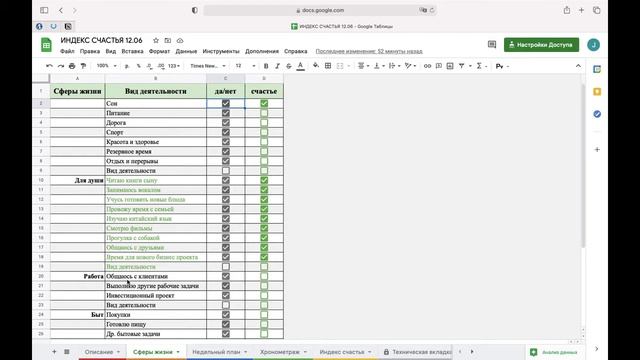Decrease decimal places

149,66
